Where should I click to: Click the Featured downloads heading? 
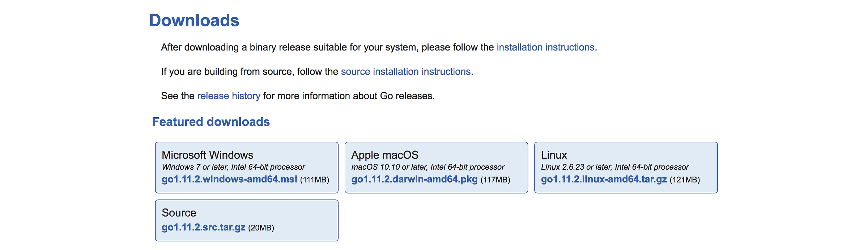[211, 122]
